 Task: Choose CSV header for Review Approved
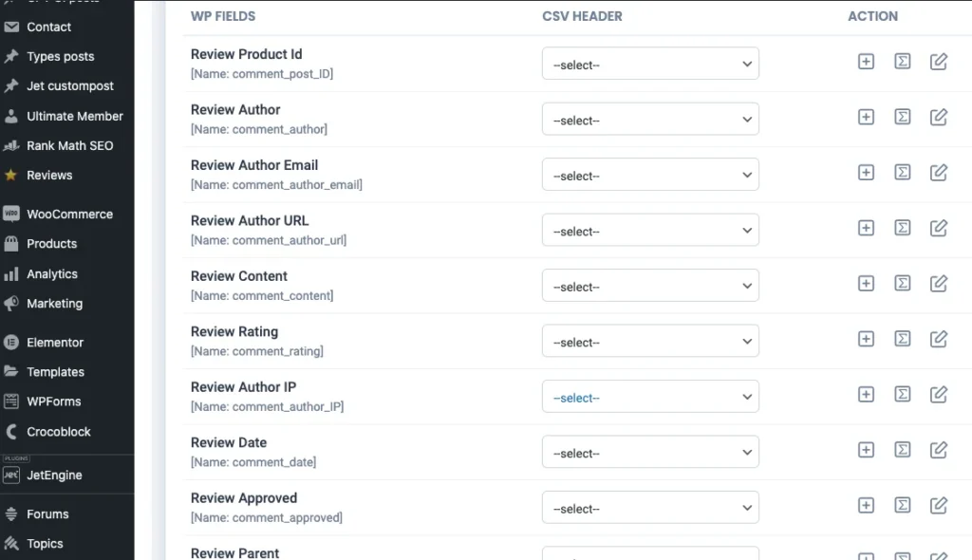point(650,509)
